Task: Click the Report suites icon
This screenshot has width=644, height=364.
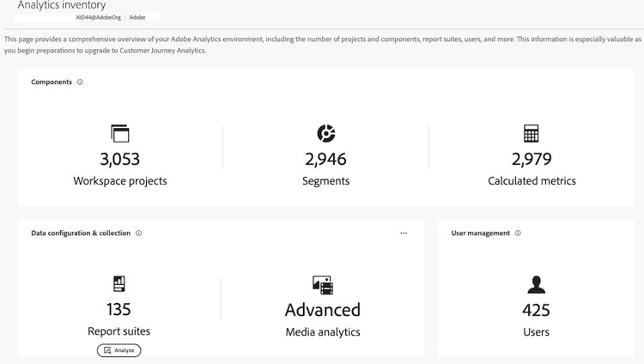Action: click(119, 283)
